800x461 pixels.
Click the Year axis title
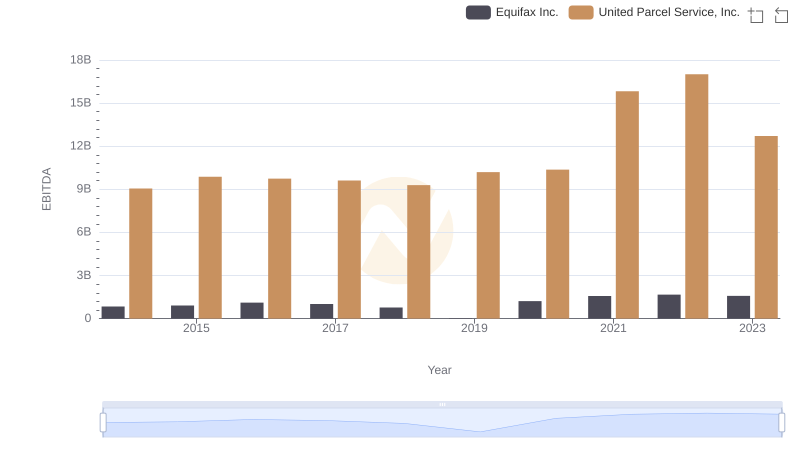coord(439,370)
